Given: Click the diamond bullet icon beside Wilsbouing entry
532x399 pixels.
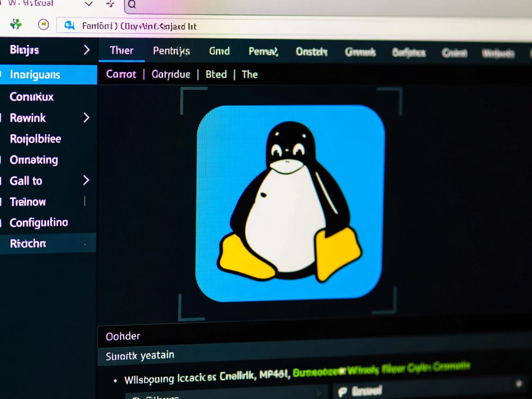Looking at the screenshot, I should (x=115, y=380).
